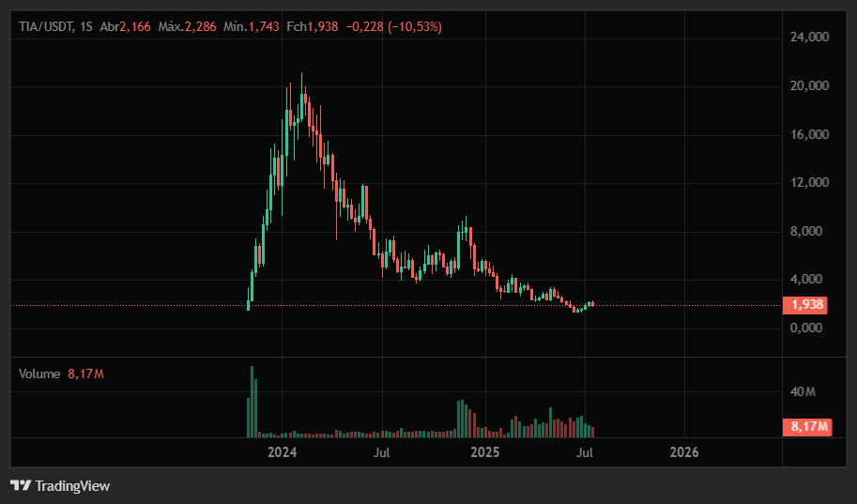Select the 1S interval label
This screenshot has height=504, width=857.
(x=85, y=26)
